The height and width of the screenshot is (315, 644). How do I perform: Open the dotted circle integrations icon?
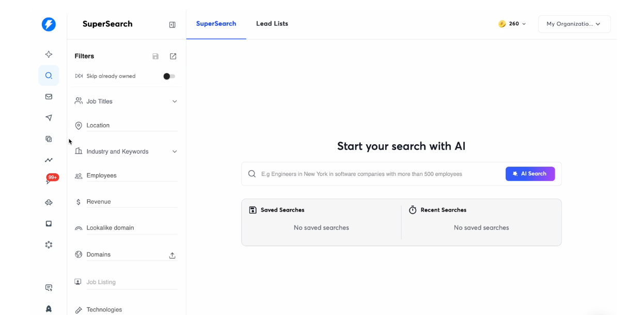(x=49, y=245)
